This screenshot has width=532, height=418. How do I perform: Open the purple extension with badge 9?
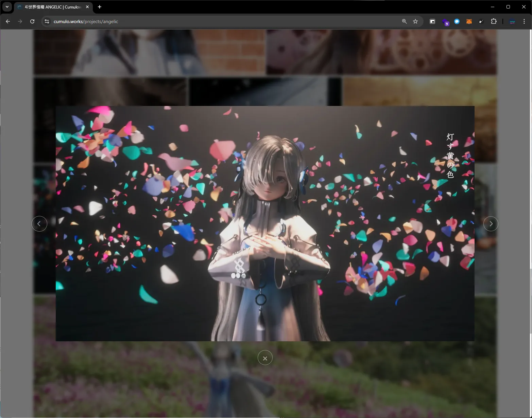[x=445, y=22]
